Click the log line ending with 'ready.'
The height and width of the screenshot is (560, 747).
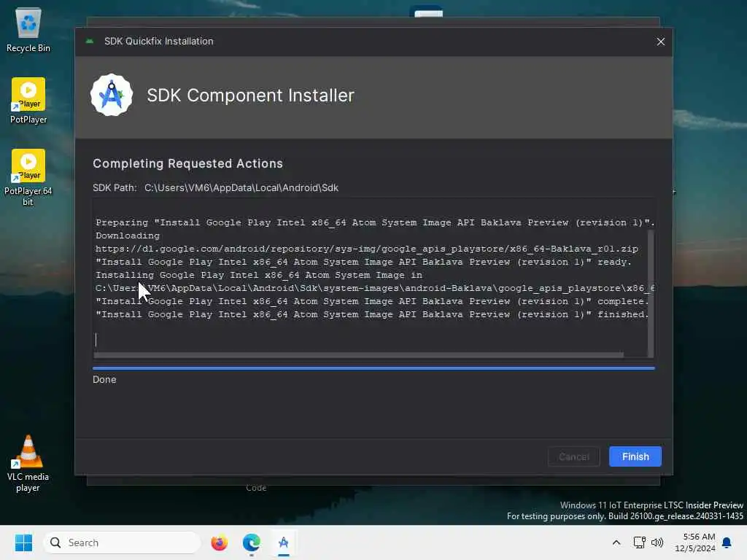(x=363, y=262)
